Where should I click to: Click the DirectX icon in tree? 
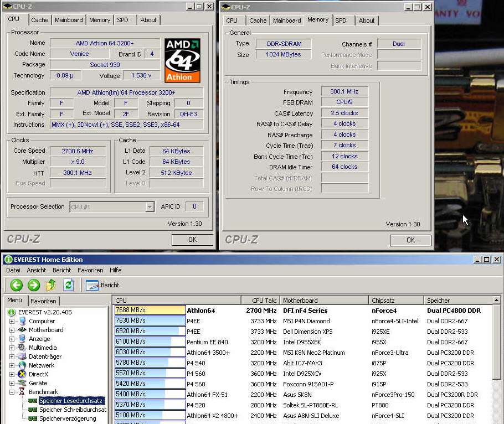coord(22,374)
